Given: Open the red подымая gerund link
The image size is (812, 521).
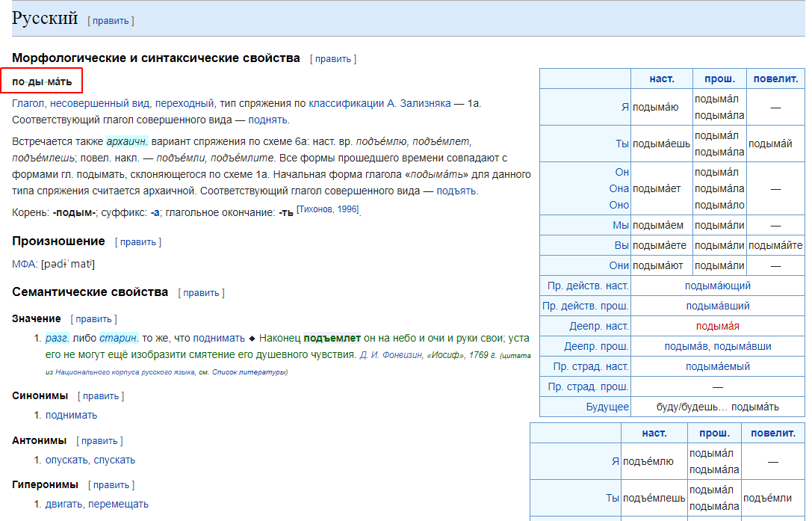Looking at the screenshot, I should 717,326.
